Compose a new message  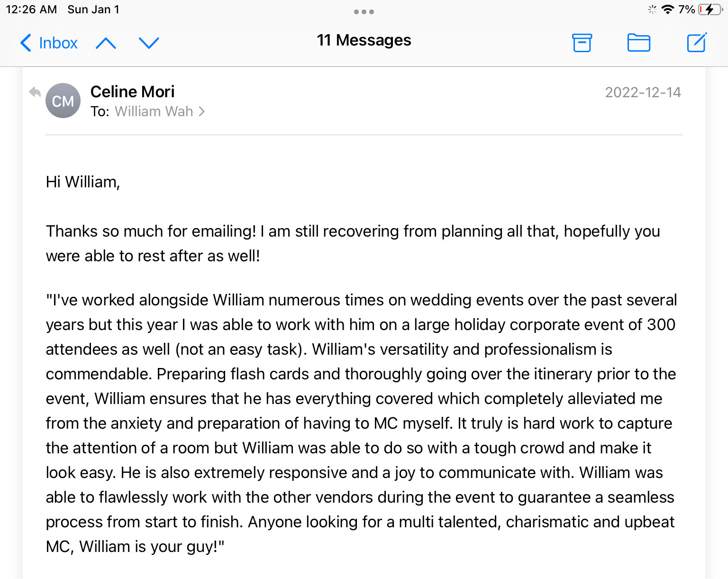tap(697, 43)
